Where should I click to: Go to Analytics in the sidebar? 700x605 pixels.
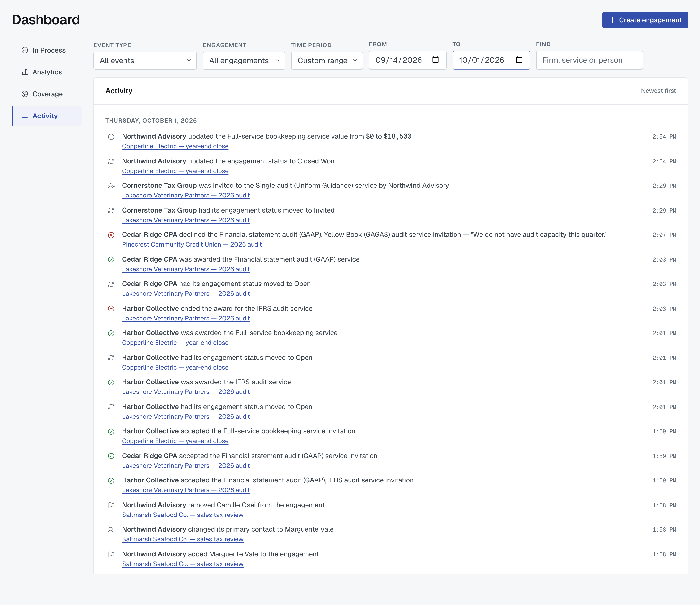47,72
